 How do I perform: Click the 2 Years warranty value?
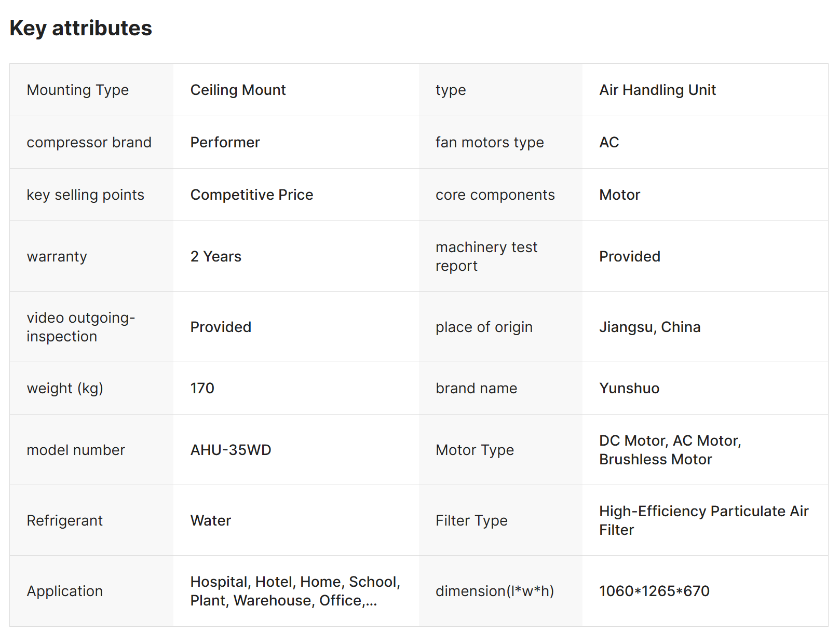point(215,256)
